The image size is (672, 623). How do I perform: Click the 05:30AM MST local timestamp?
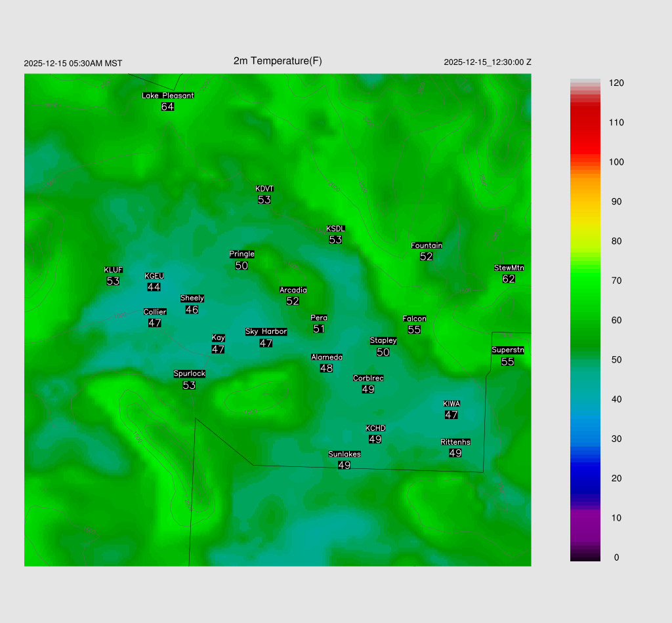73,64
